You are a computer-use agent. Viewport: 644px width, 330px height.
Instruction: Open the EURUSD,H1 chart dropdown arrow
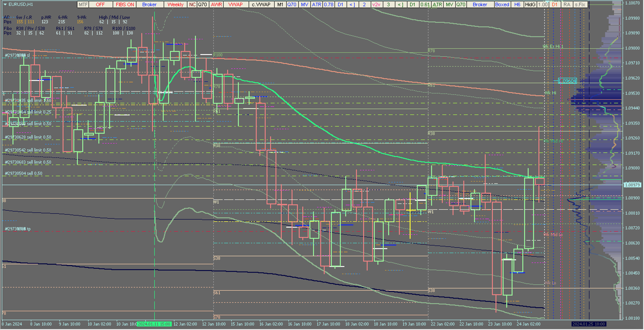pyautogui.click(x=5, y=4)
